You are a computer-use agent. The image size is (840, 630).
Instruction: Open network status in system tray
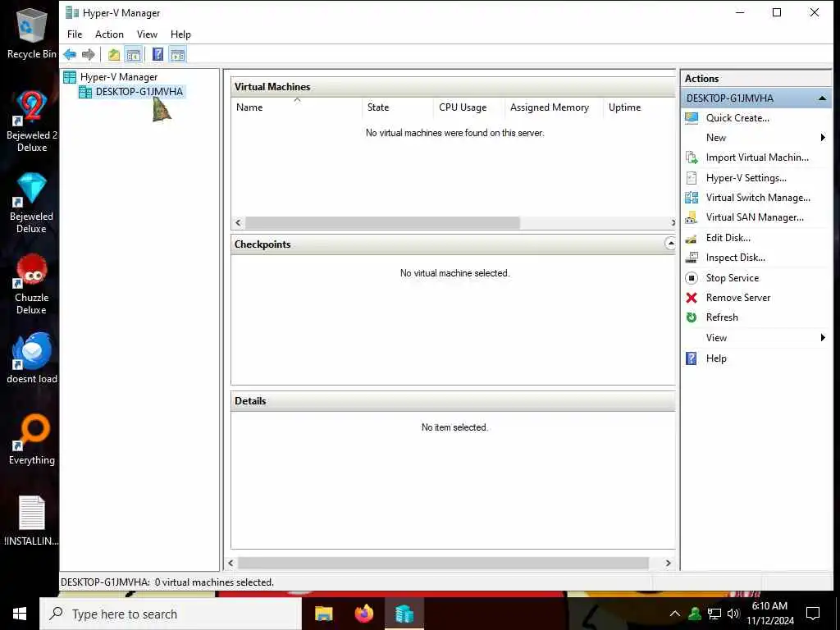point(714,614)
